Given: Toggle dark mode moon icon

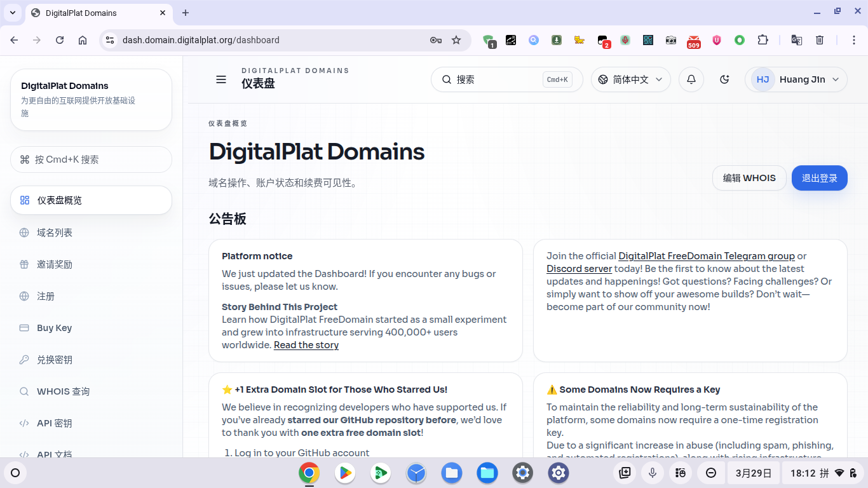Looking at the screenshot, I should (724, 79).
